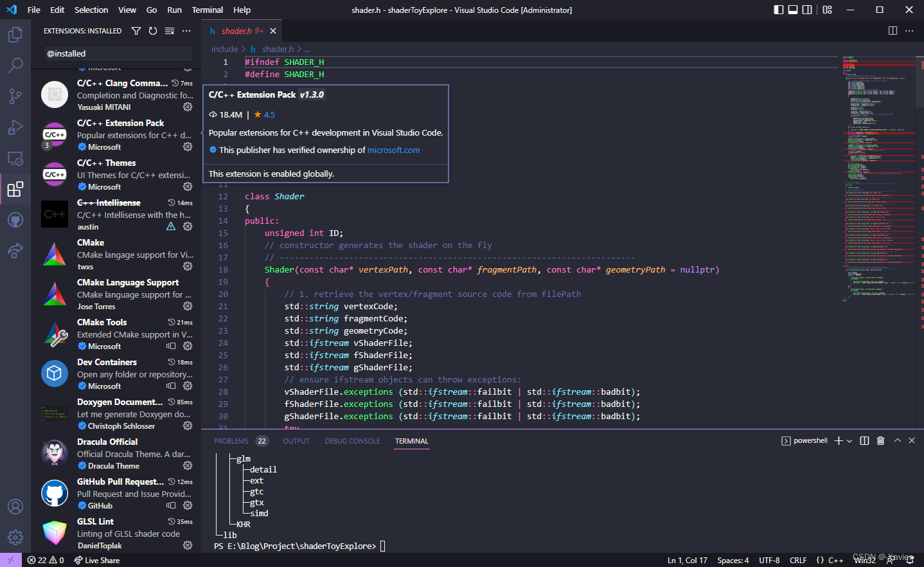Image resolution: width=924 pixels, height=567 pixels.
Task: Click manage gear for Dracula Official
Action: click(188, 465)
